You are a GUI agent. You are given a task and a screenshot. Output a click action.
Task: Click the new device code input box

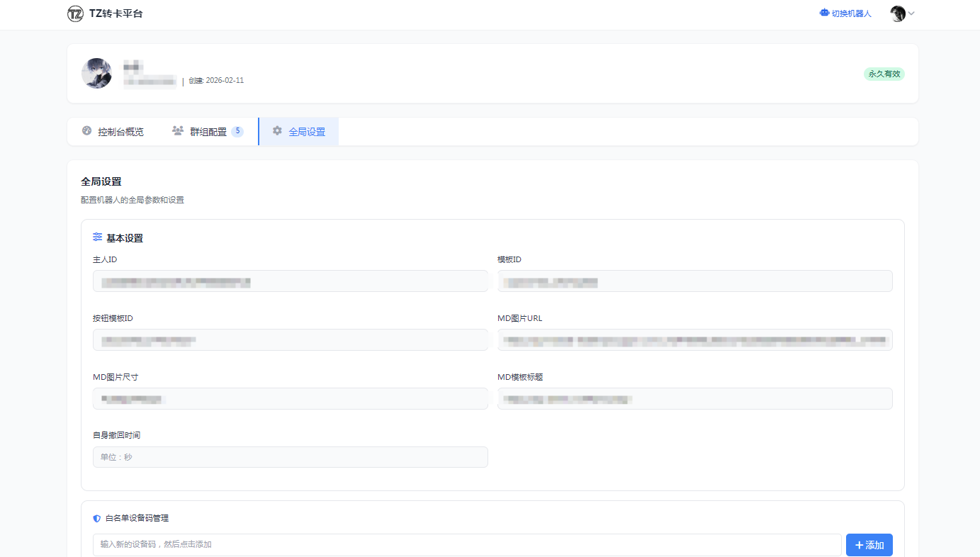(466, 545)
